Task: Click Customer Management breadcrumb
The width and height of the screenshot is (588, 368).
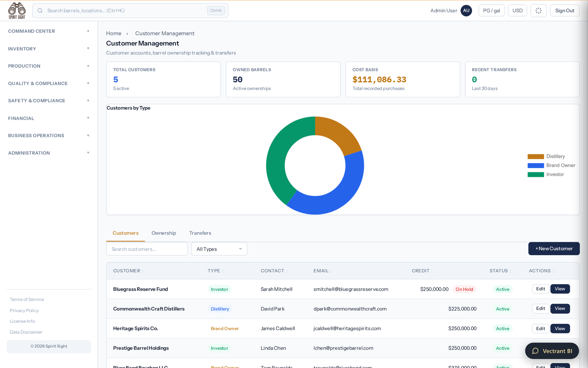Action: pyautogui.click(x=165, y=33)
